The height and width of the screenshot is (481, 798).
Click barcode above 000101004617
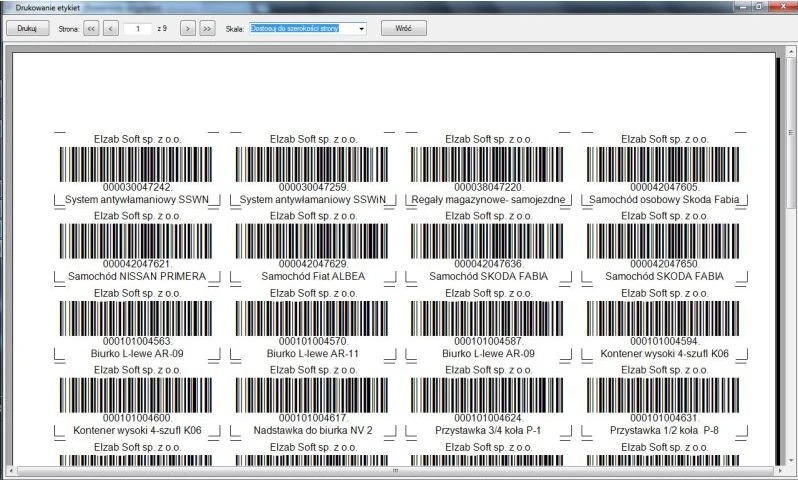[311, 395]
